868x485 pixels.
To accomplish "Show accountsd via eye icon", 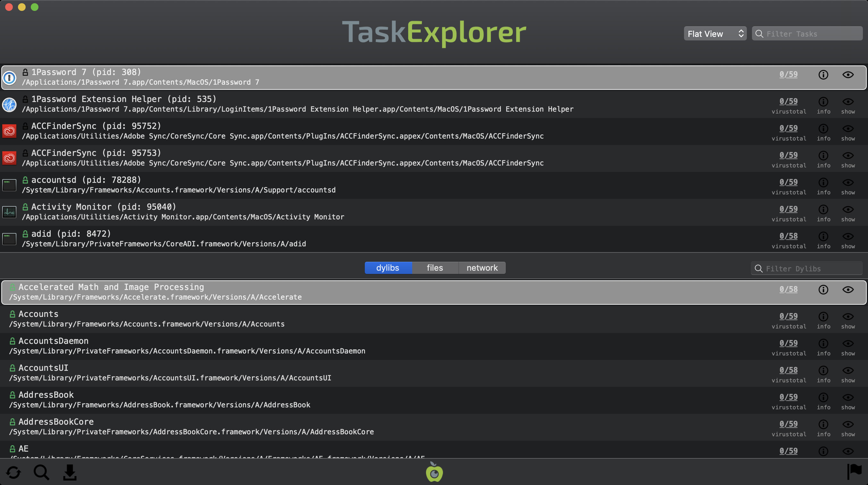I will tap(848, 183).
